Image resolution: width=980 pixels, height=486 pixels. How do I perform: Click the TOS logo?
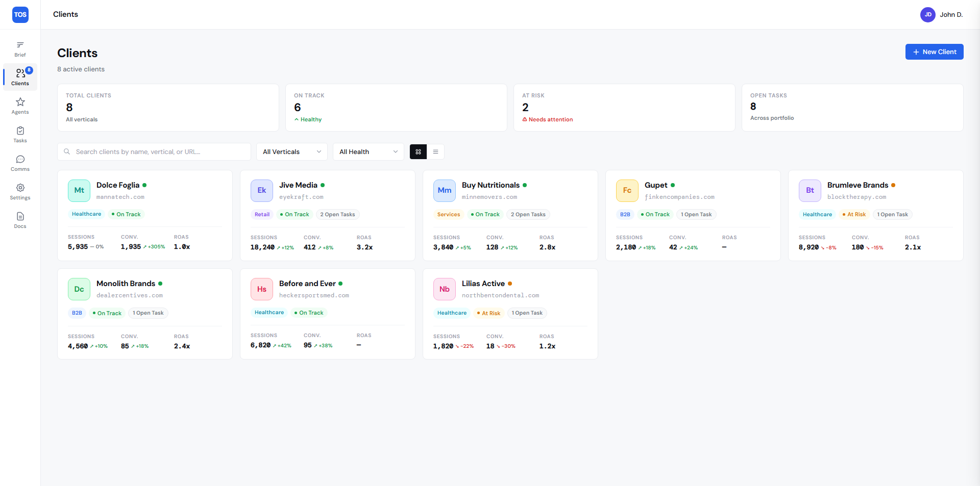[x=20, y=15]
